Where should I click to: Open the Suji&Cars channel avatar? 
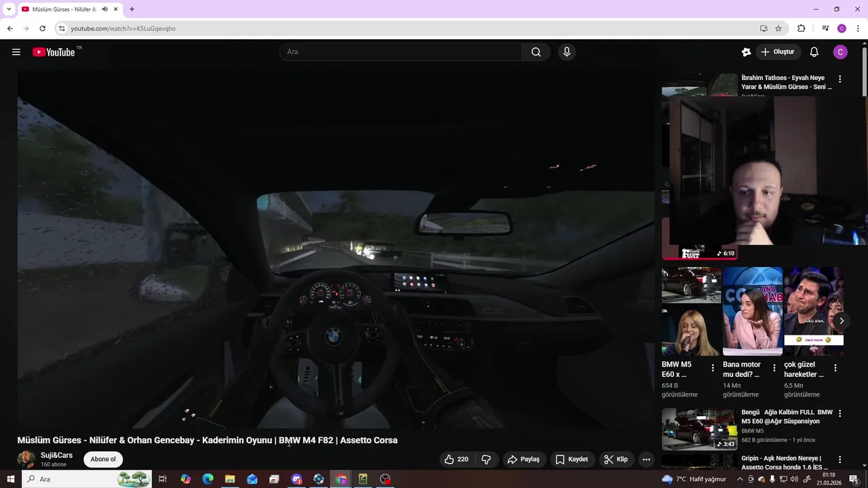pyautogui.click(x=26, y=459)
